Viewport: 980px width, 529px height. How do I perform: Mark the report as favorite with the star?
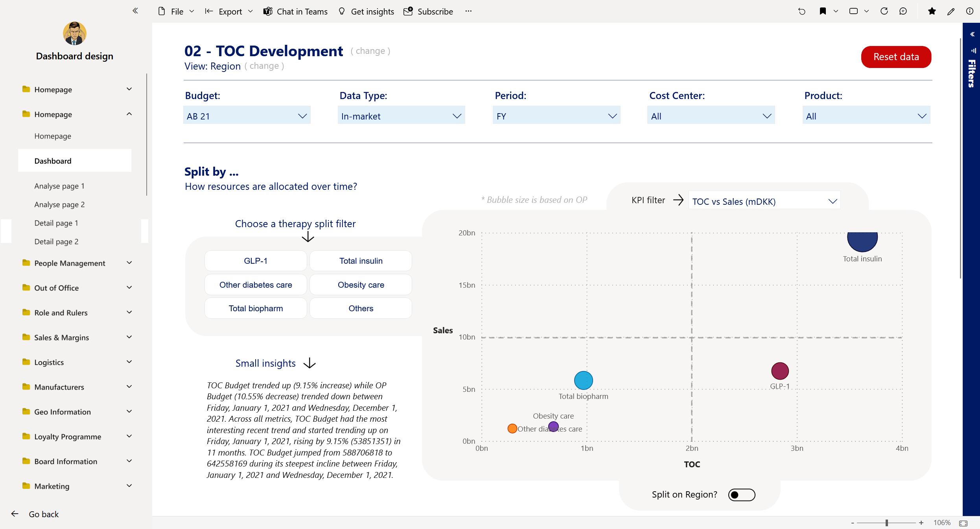pyautogui.click(x=932, y=11)
